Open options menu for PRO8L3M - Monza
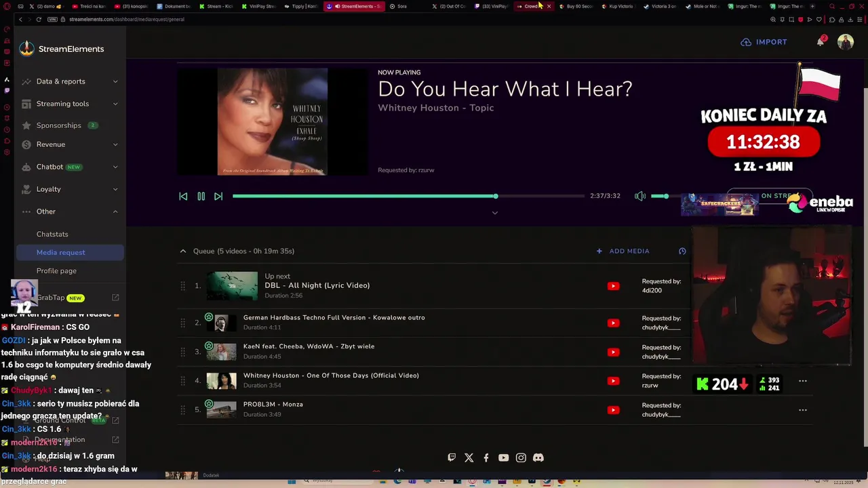This screenshot has width=868, height=488. [803, 410]
